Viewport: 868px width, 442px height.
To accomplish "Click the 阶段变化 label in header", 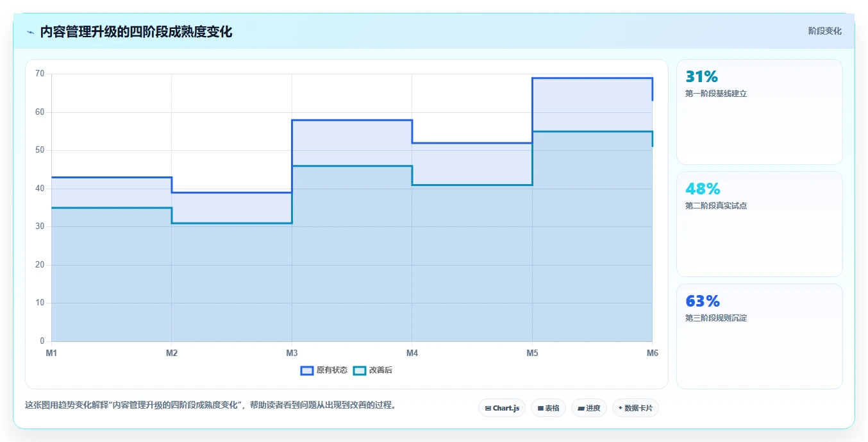I will 824,31.
